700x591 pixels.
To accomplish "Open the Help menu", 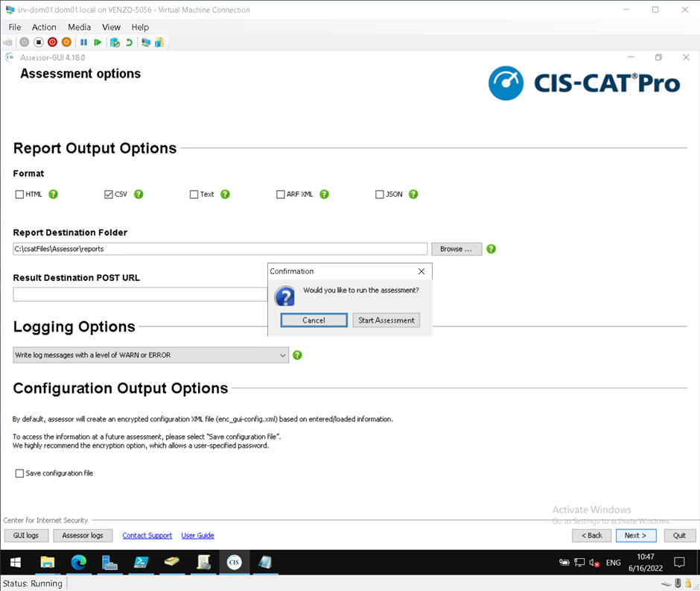I will pos(140,28).
